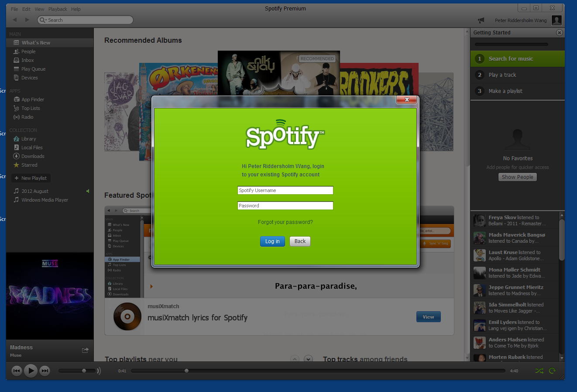This screenshot has width=577, height=392.
Task: Close the Getting Started panel
Action: point(559,33)
